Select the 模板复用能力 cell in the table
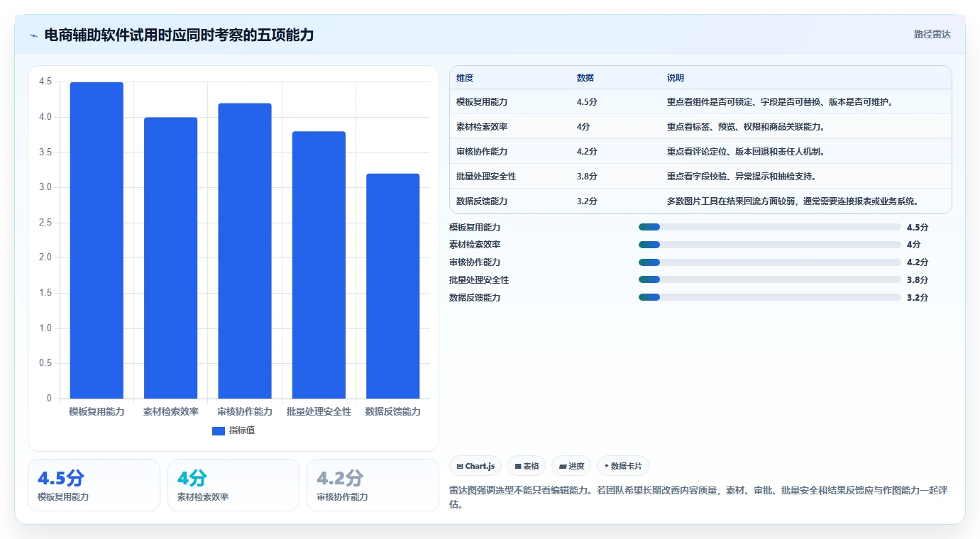The height and width of the screenshot is (539, 980). pos(482,102)
